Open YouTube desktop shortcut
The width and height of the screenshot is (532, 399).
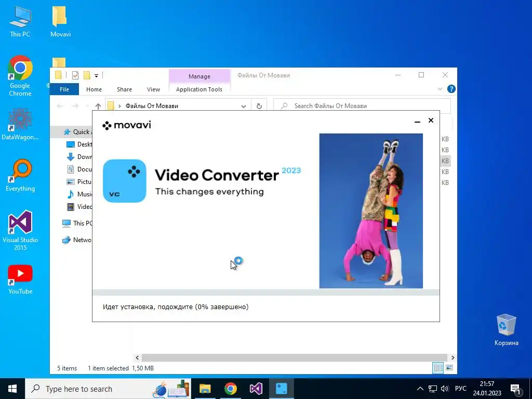[20, 280]
